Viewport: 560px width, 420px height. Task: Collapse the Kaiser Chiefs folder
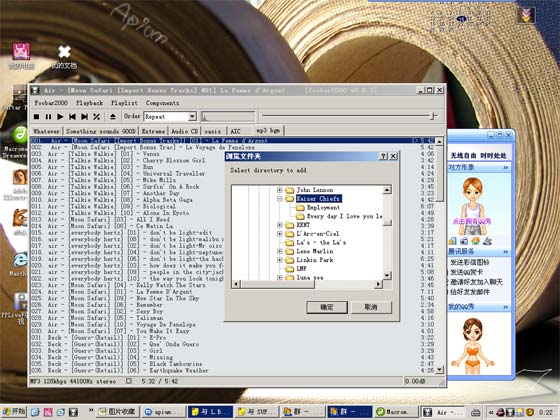pyautogui.click(x=280, y=199)
